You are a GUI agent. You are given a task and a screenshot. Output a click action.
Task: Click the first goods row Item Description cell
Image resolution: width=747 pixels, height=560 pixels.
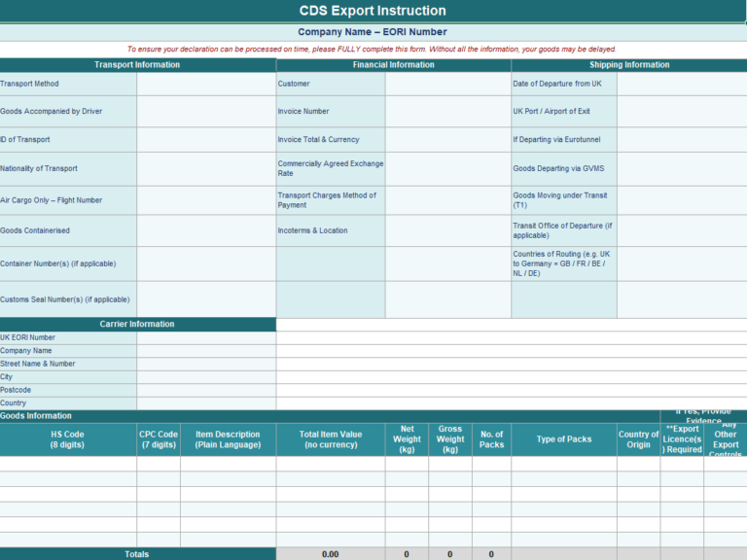[x=229, y=464]
